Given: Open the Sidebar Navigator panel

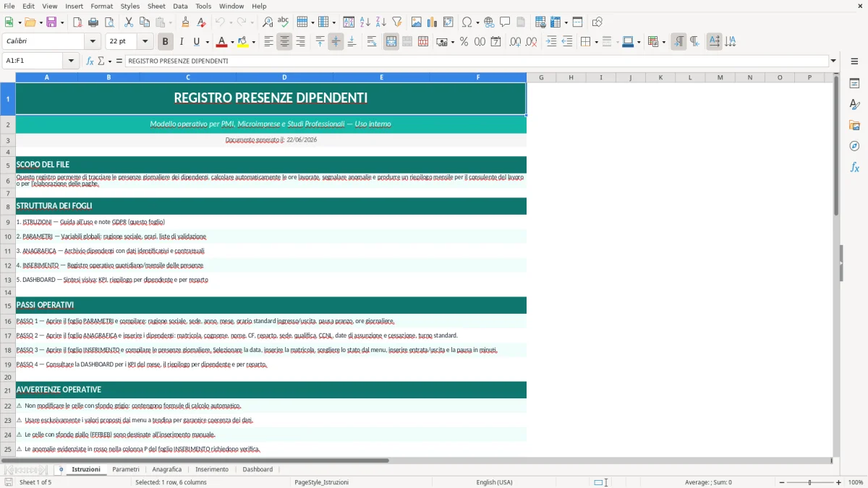Looking at the screenshot, I should tap(854, 146).
